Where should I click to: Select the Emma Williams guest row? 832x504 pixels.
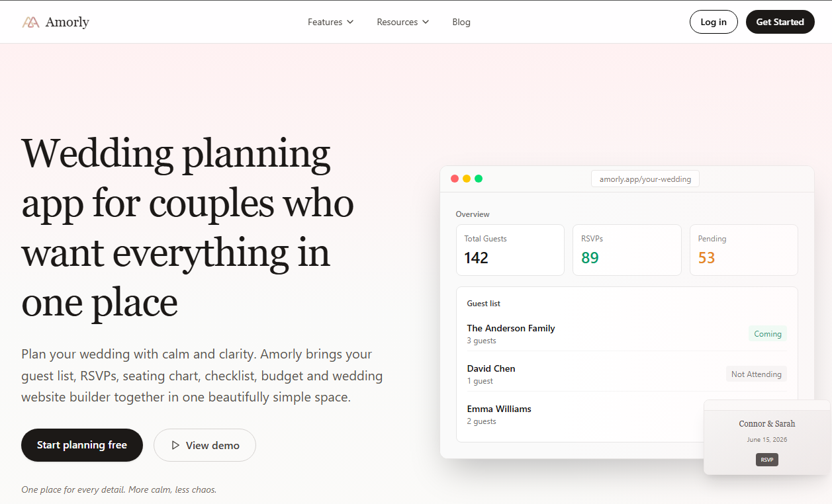tap(585, 415)
